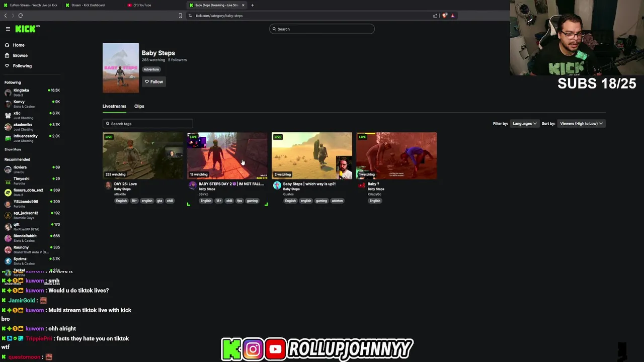Close the Baby Steps Streaming tab
Viewport: 644px width, 362px height.
pos(243,5)
